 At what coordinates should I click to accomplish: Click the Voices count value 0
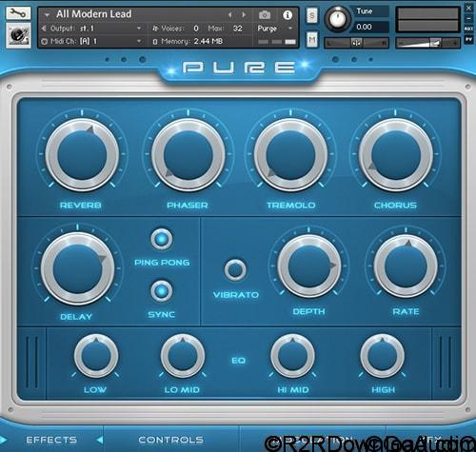(x=196, y=29)
